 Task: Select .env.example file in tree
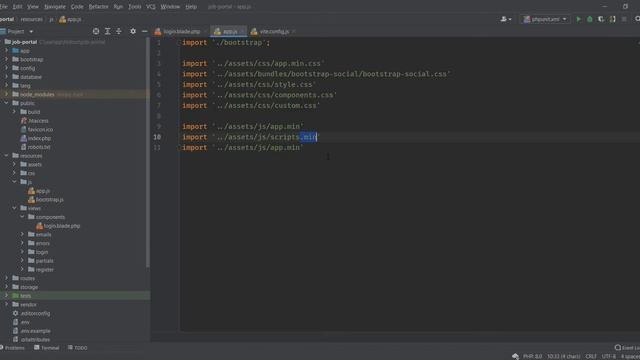[x=31, y=331]
